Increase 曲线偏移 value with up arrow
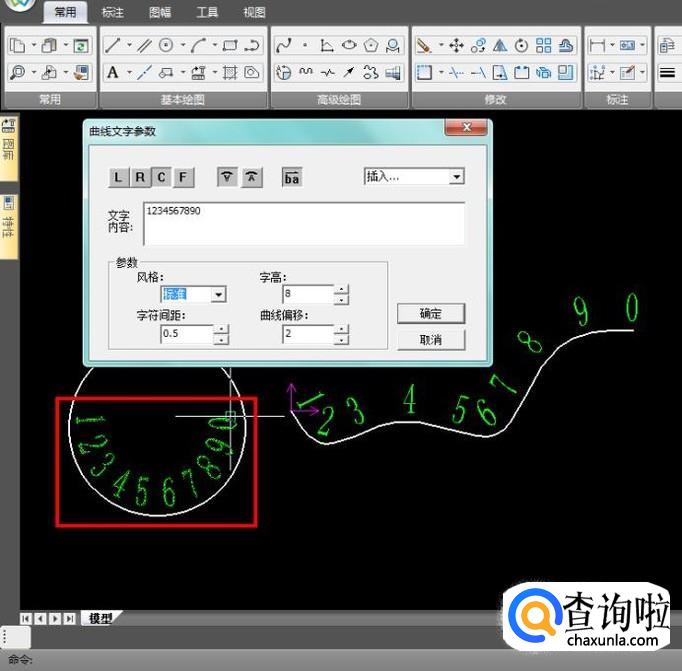The width and height of the screenshot is (682, 671). tap(341, 329)
